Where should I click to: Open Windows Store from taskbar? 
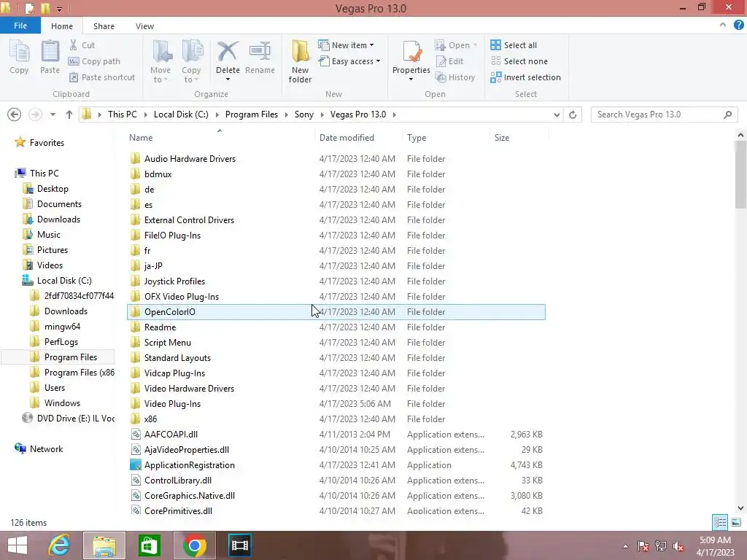(x=149, y=545)
